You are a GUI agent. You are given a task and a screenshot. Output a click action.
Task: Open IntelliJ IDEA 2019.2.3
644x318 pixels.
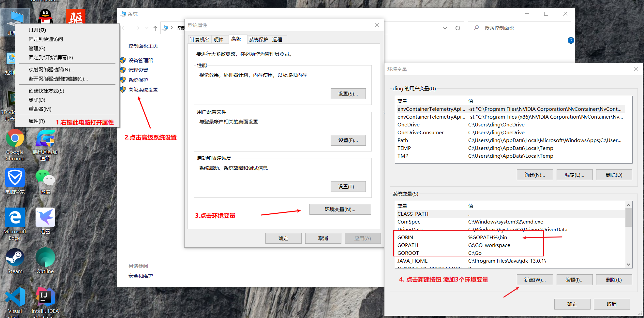tap(45, 296)
